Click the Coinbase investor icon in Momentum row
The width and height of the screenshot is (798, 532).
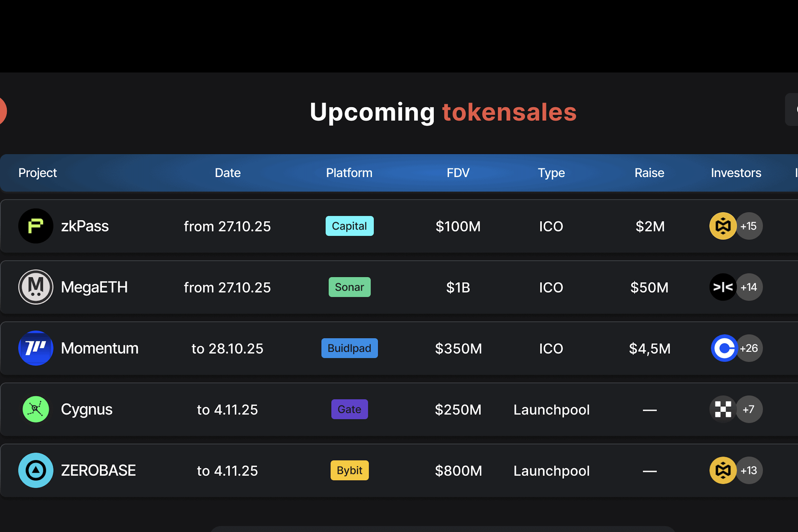coord(724,348)
